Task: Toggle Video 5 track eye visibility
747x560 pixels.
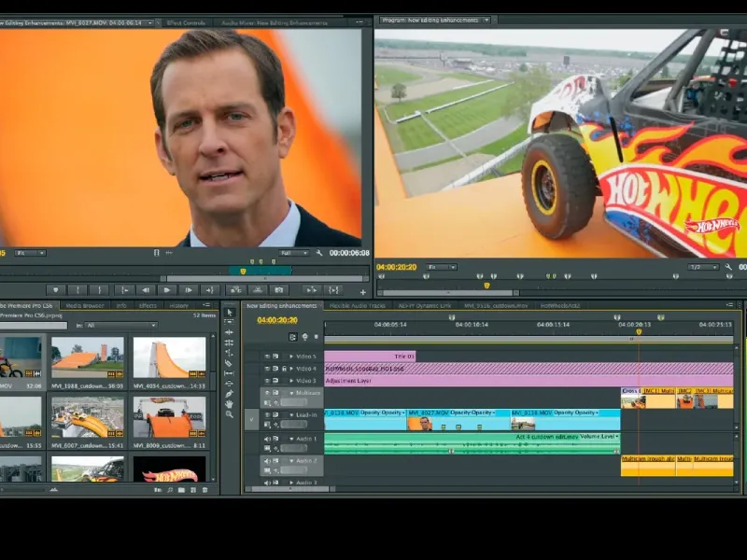Action: 266,357
